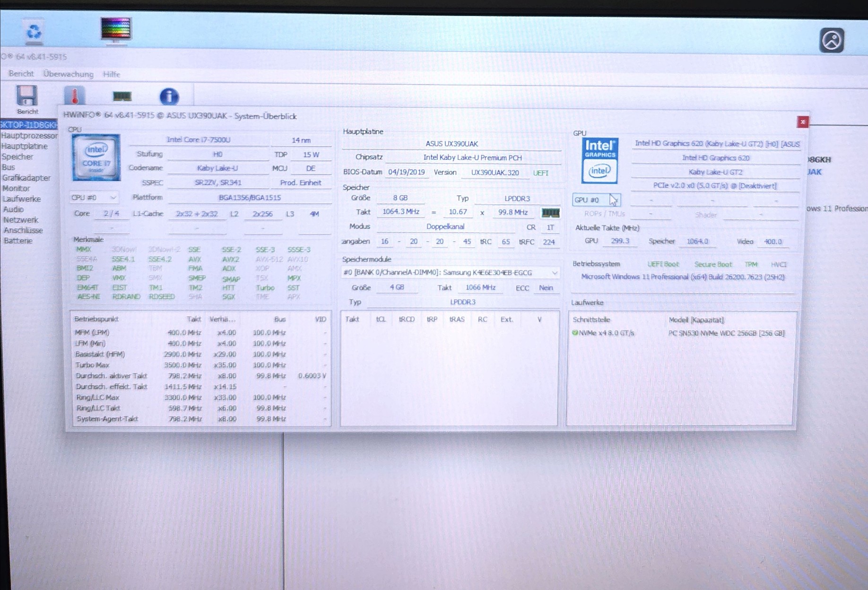The width and height of the screenshot is (868, 590).
Task: Click the memory chip toolbar icon
Action: [122, 96]
